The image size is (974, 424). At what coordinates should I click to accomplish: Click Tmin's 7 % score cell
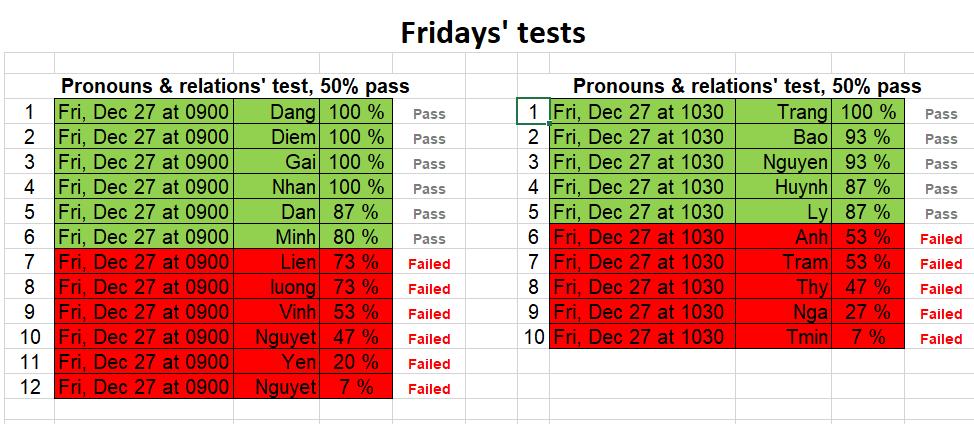[868, 336]
